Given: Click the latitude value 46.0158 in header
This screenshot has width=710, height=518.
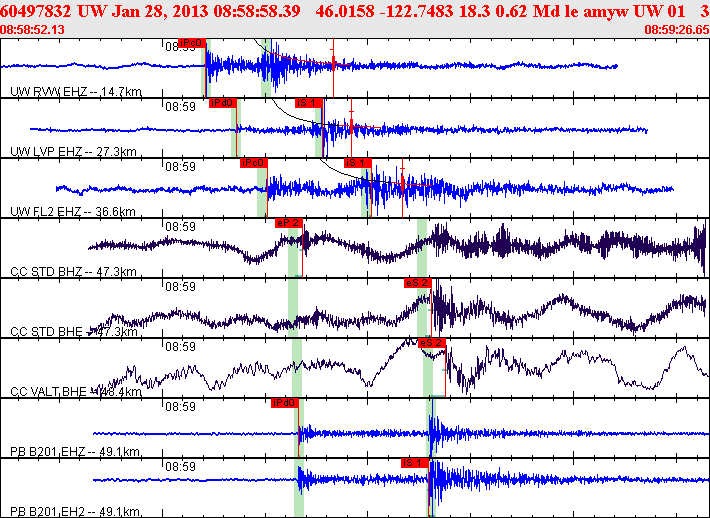Looking at the screenshot, I should (x=345, y=11).
